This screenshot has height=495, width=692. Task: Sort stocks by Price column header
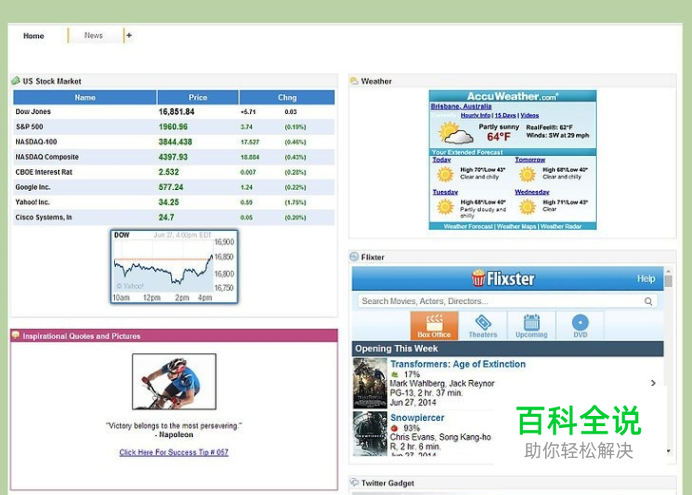coord(198,98)
